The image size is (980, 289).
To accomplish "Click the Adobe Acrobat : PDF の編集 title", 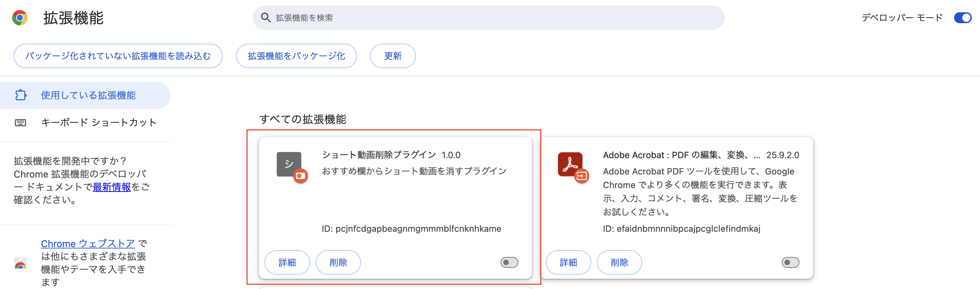I will [682, 155].
